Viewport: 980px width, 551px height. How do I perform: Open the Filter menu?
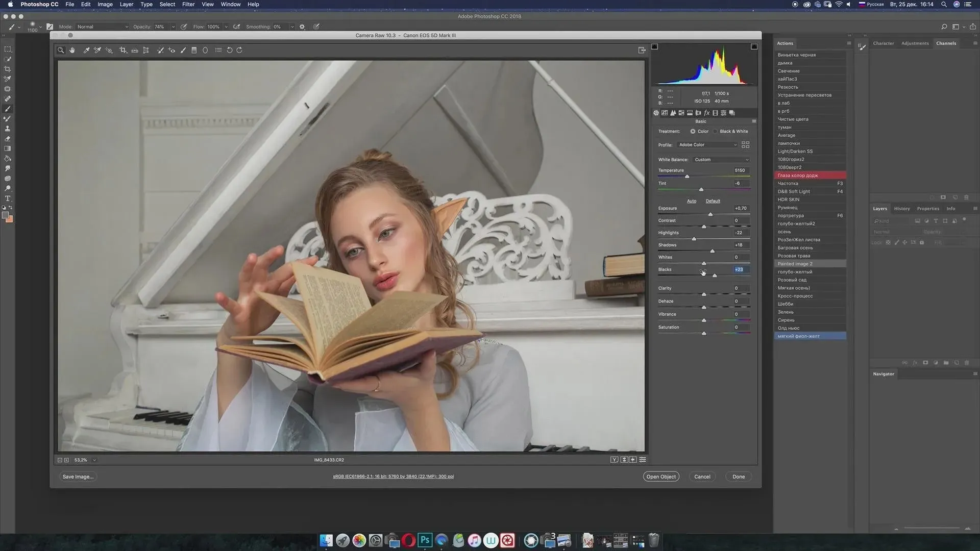coord(188,4)
